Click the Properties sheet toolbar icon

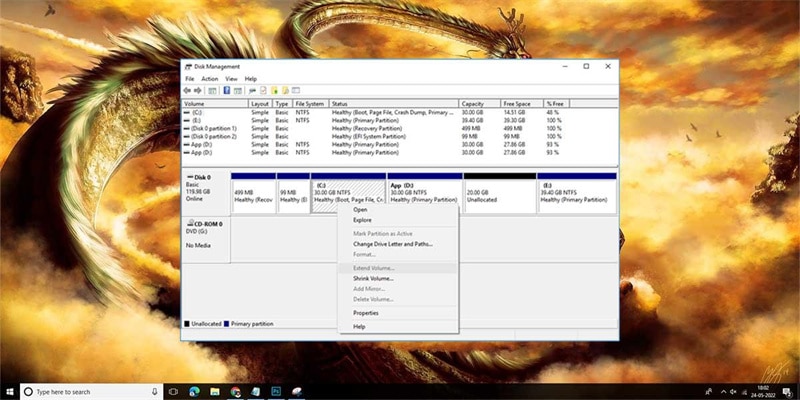tap(263, 90)
